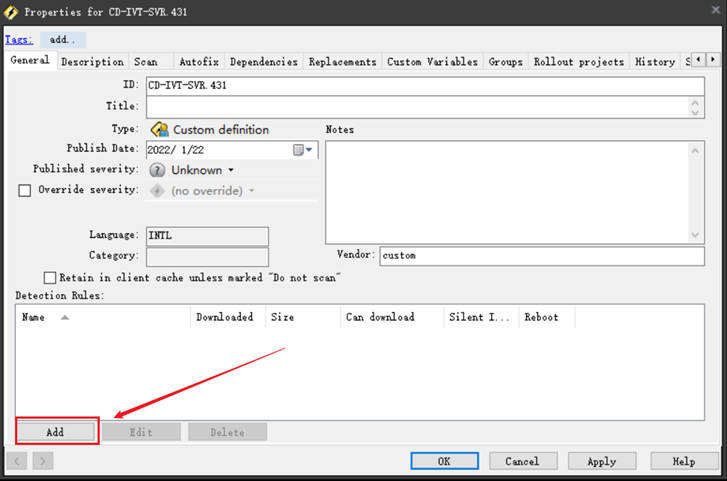Go to previous definition with left arrow
Screen dimensions: 727x481
tap(17, 461)
